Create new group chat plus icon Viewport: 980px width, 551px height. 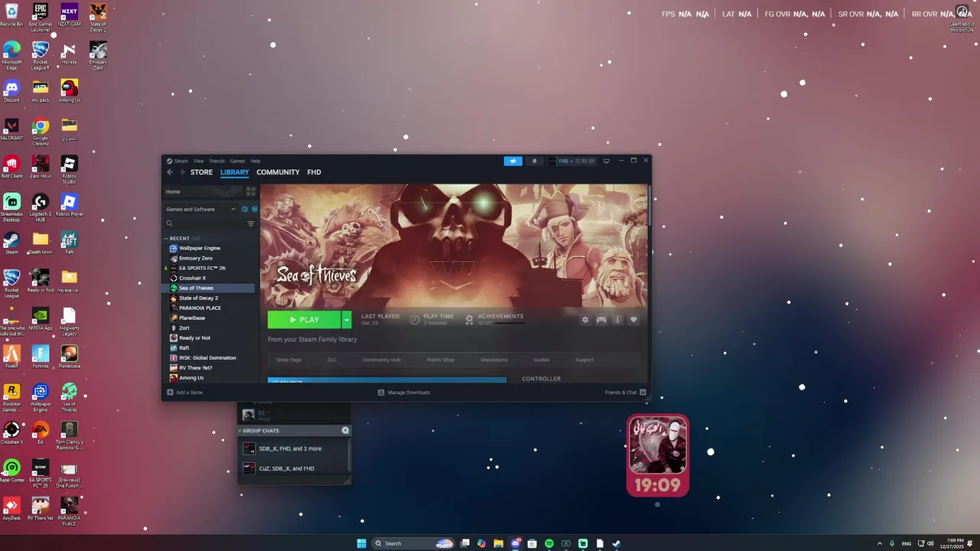coord(345,431)
